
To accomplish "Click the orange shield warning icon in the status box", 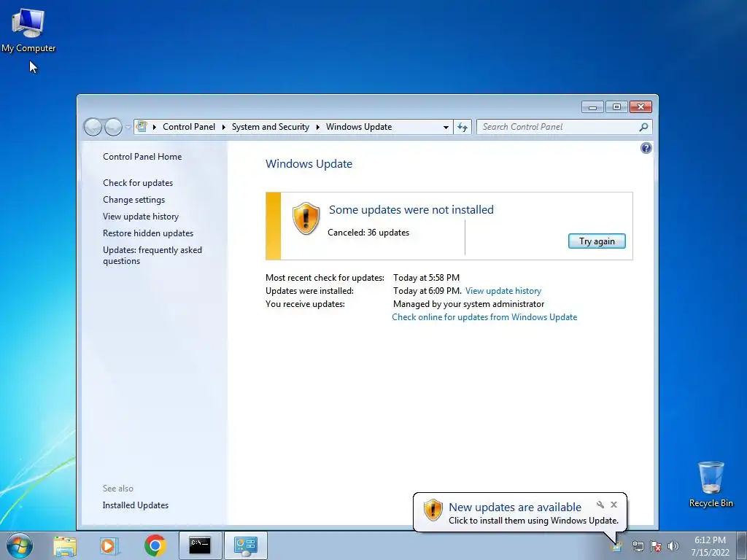I will [x=306, y=219].
